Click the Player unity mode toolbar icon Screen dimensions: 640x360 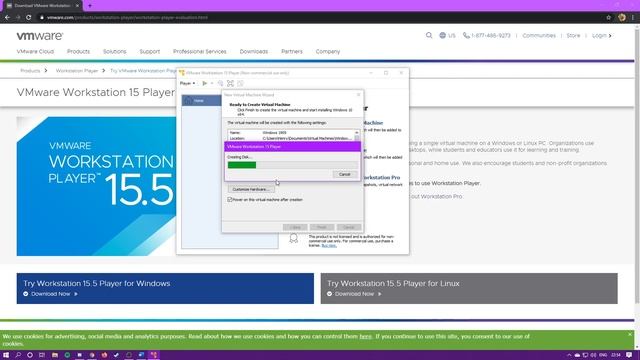click(x=240, y=83)
